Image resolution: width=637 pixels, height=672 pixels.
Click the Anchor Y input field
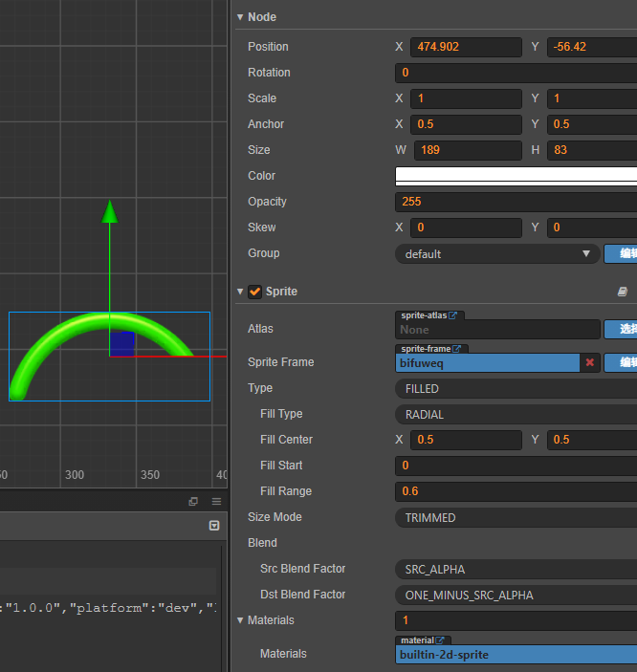point(592,124)
